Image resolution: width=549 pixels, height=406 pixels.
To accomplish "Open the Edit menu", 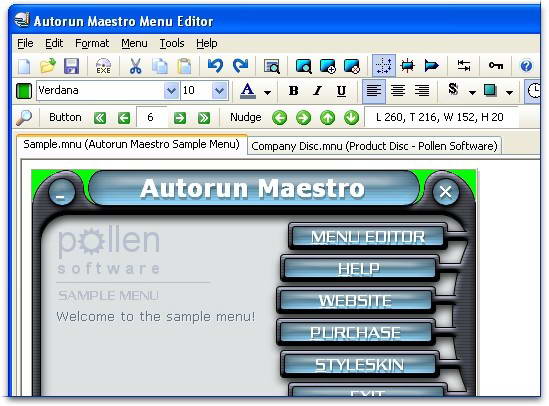I will coord(54,43).
